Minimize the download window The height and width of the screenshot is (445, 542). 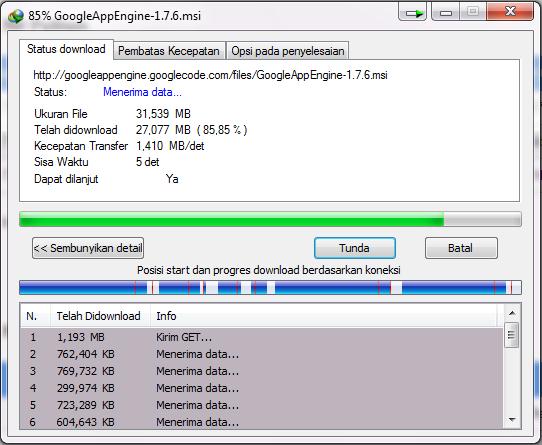446,13
